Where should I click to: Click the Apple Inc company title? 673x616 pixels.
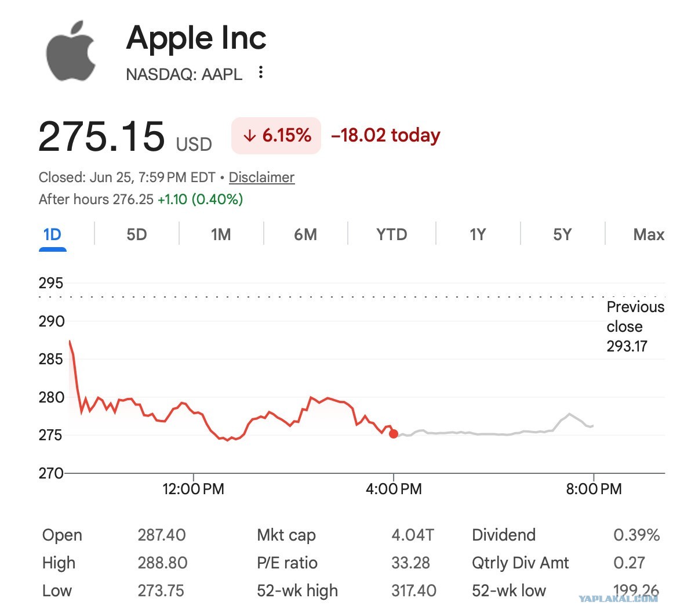click(x=196, y=38)
